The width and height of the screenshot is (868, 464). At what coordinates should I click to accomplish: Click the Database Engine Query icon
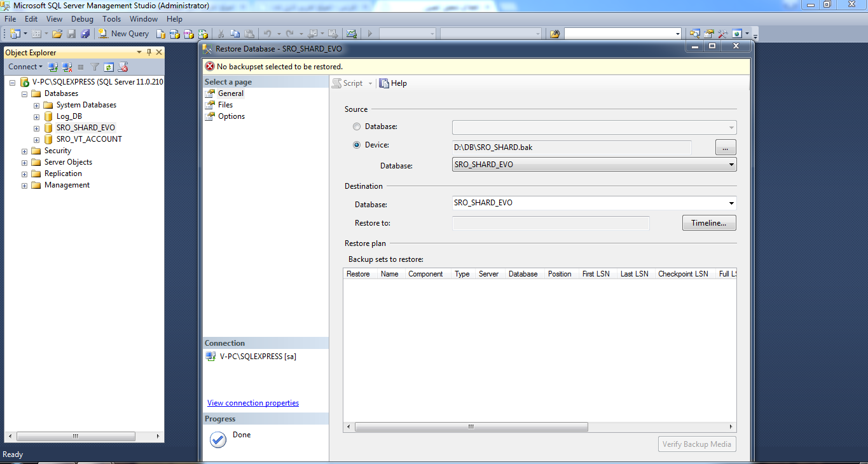tap(160, 34)
